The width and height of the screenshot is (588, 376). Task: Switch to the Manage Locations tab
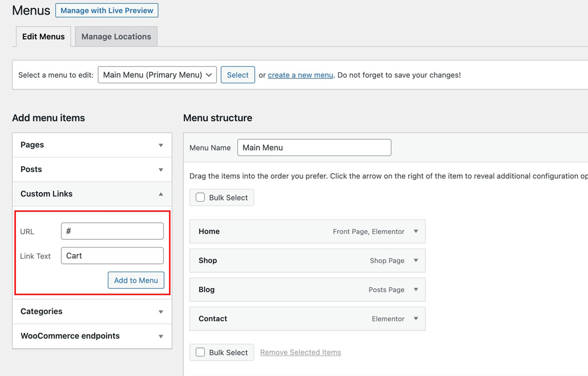(116, 37)
